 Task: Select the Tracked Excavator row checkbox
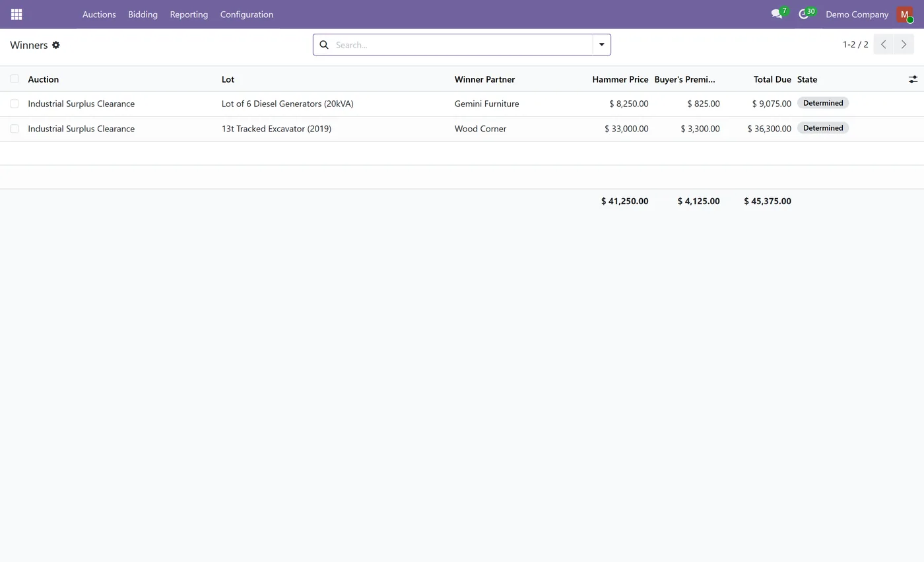[x=15, y=129]
